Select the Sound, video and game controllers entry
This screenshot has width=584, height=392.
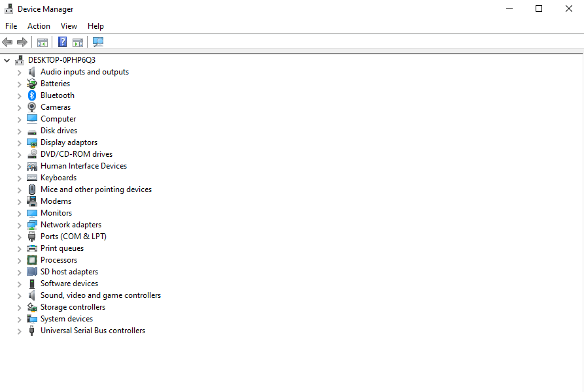[x=101, y=295]
